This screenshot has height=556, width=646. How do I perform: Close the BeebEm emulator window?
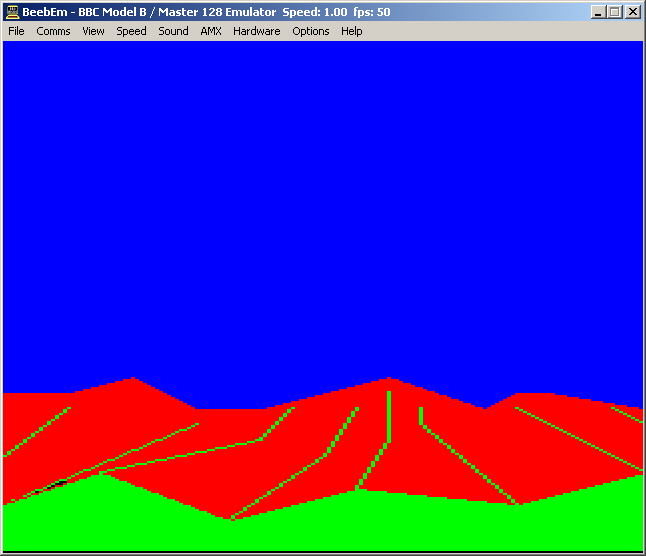(x=632, y=12)
